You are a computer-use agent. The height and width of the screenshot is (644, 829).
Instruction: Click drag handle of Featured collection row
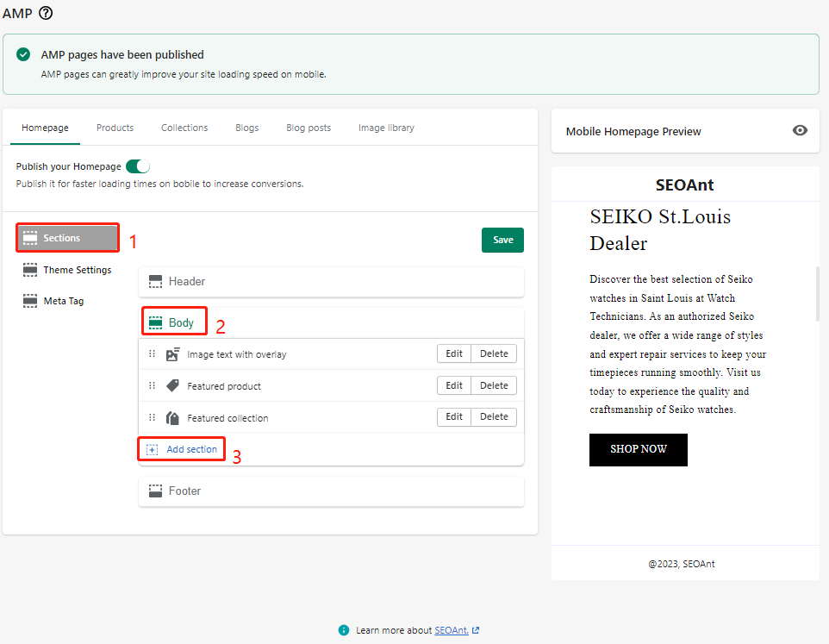pos(153,417)
